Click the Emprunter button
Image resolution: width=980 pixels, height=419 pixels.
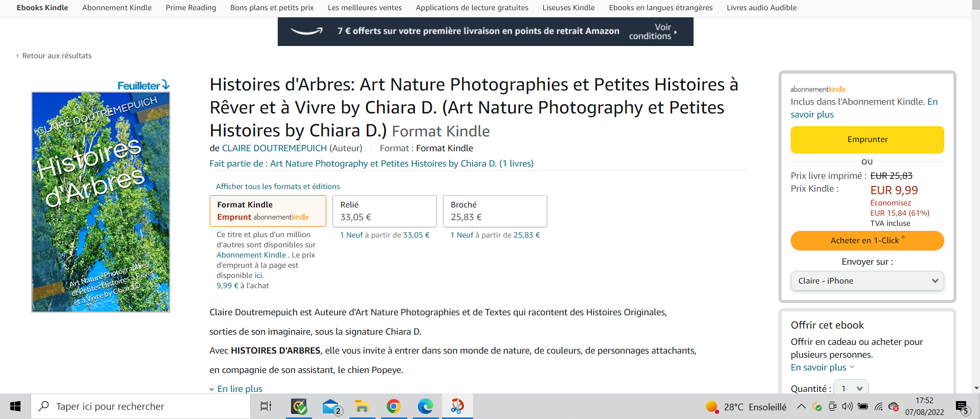click(867, 139)
